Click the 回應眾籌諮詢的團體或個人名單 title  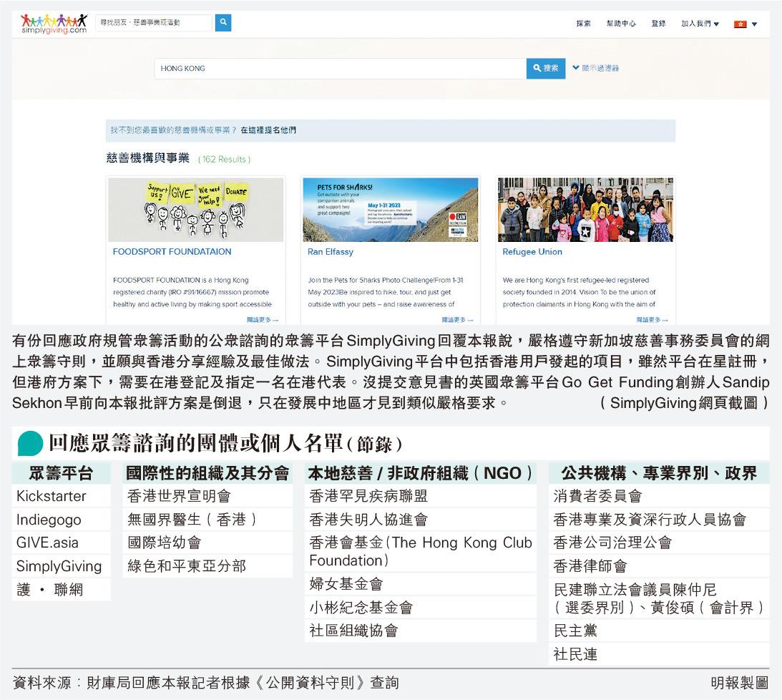pyautogui.click(x=225, y=443)
